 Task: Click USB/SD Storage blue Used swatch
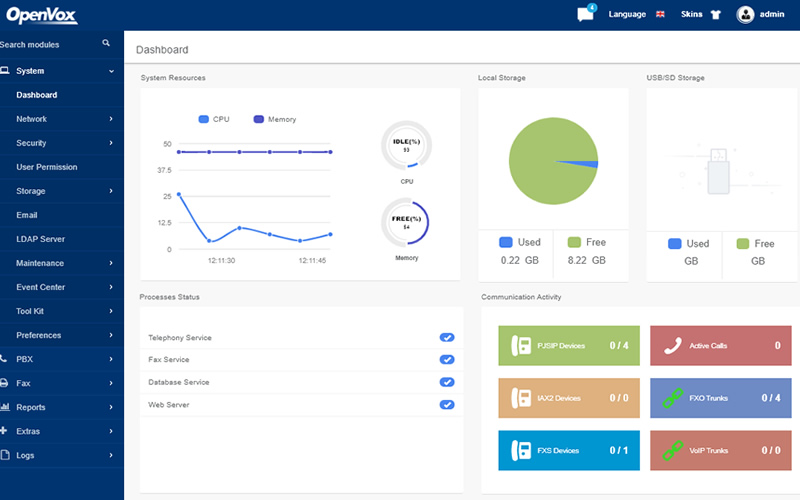tap(674, 243)
